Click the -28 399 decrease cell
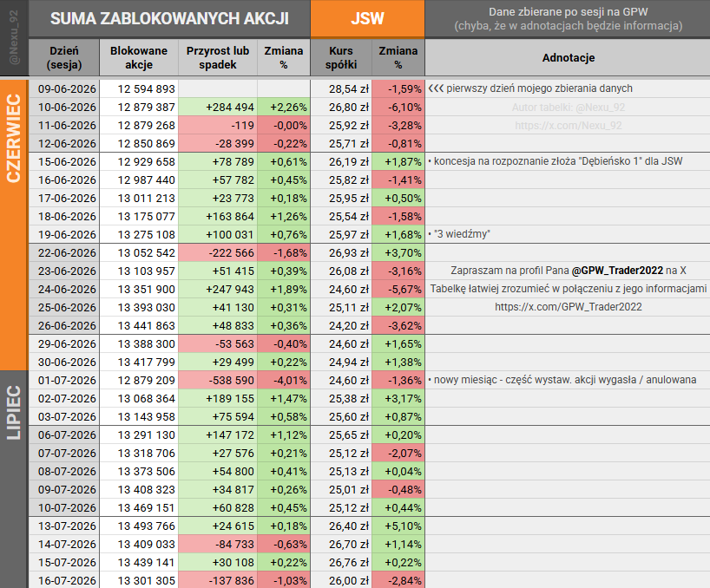This screenshot has width=710, height=588. [x=218, y=143]
